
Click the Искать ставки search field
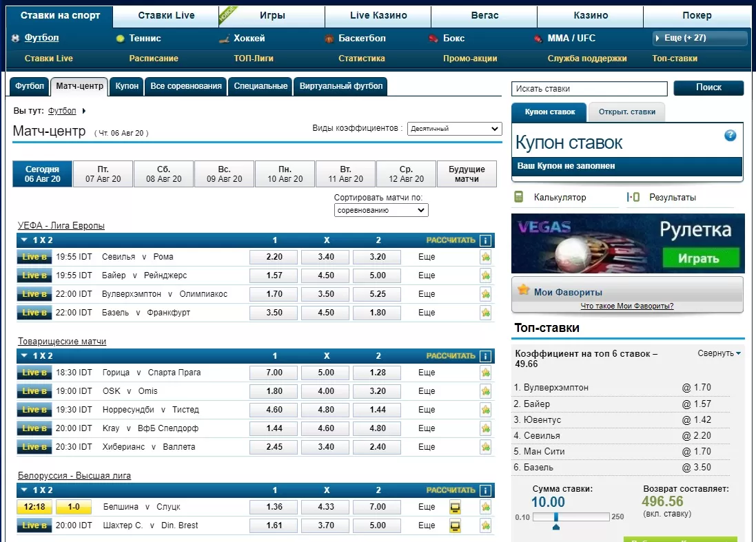[x=589, y=89]
